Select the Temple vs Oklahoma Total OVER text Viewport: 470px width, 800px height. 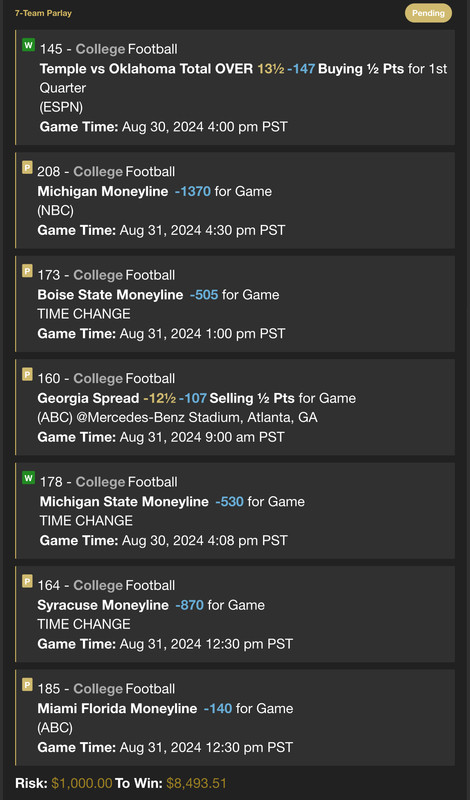[146, 69]
